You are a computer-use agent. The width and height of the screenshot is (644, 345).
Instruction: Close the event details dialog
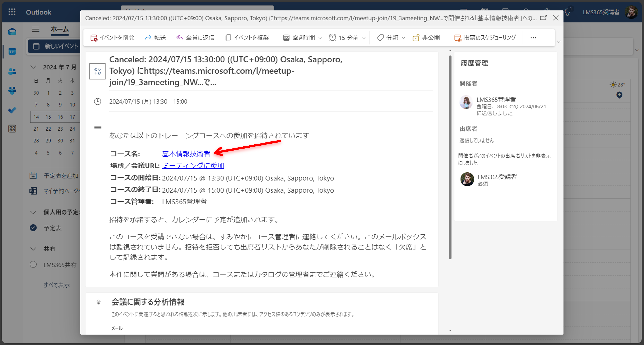[555, 18]
